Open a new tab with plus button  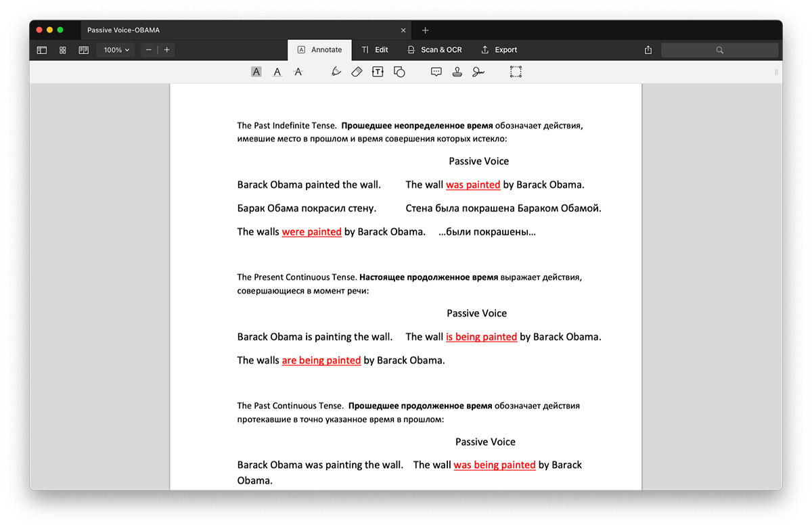[425, 30]
